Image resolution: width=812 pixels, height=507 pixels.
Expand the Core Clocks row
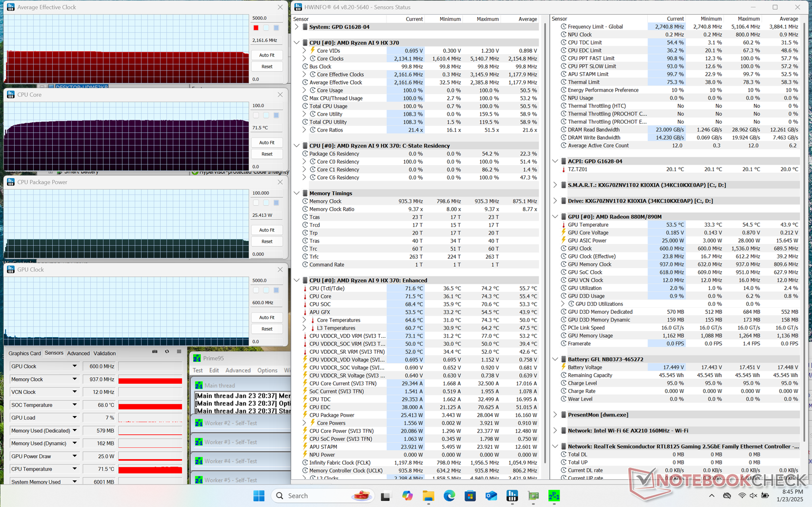coord(305,58)
